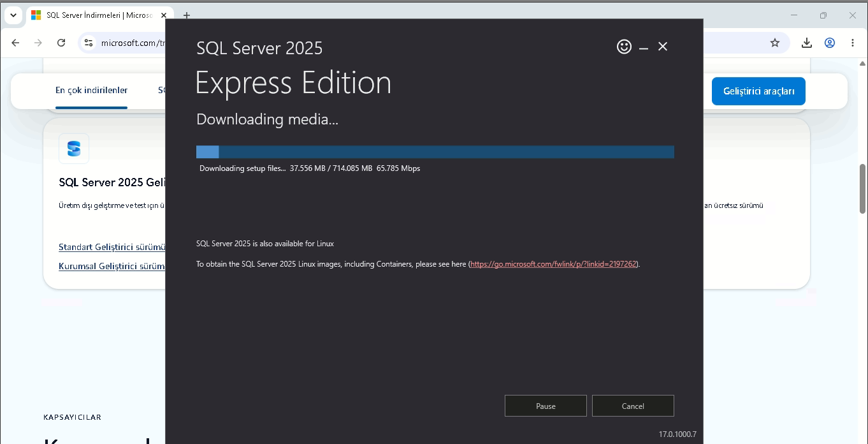868x444 pixels.
Task: Click the Chrome forward arrow
Action: [x=38, y=43]
